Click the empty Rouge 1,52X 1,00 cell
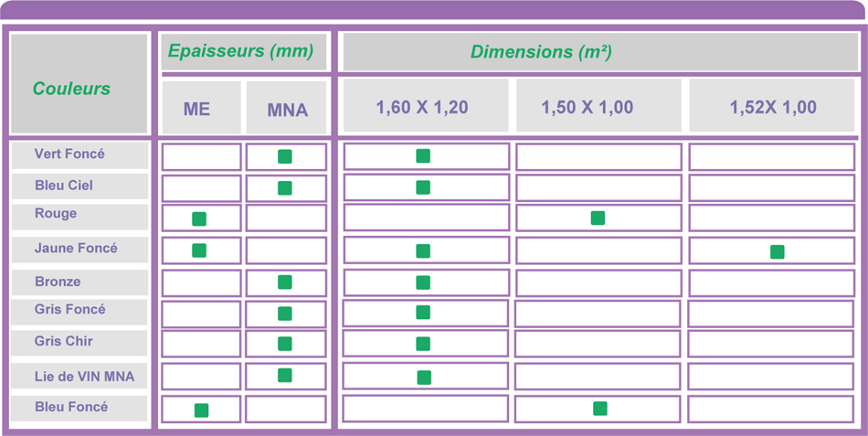868x436 pixels. [x=772, y=218]
